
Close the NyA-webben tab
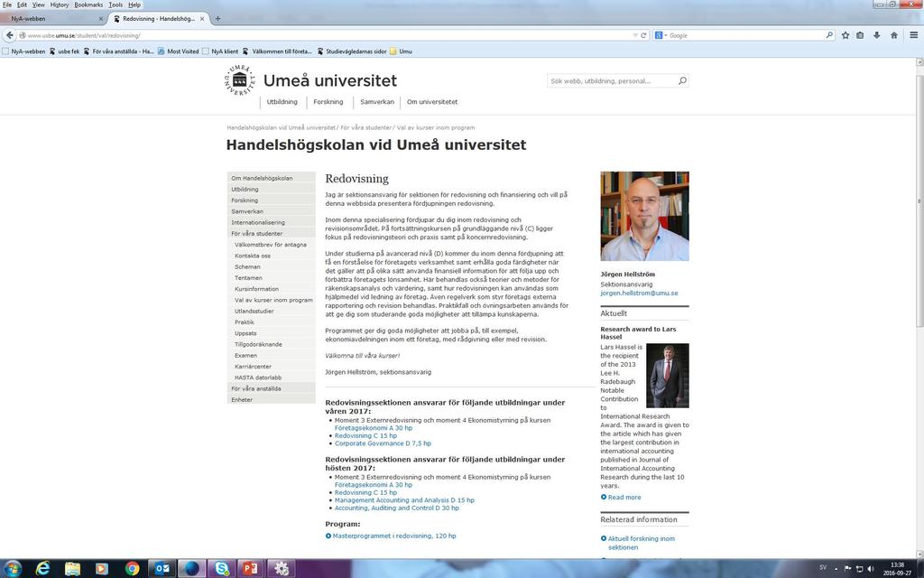point(101,19)
